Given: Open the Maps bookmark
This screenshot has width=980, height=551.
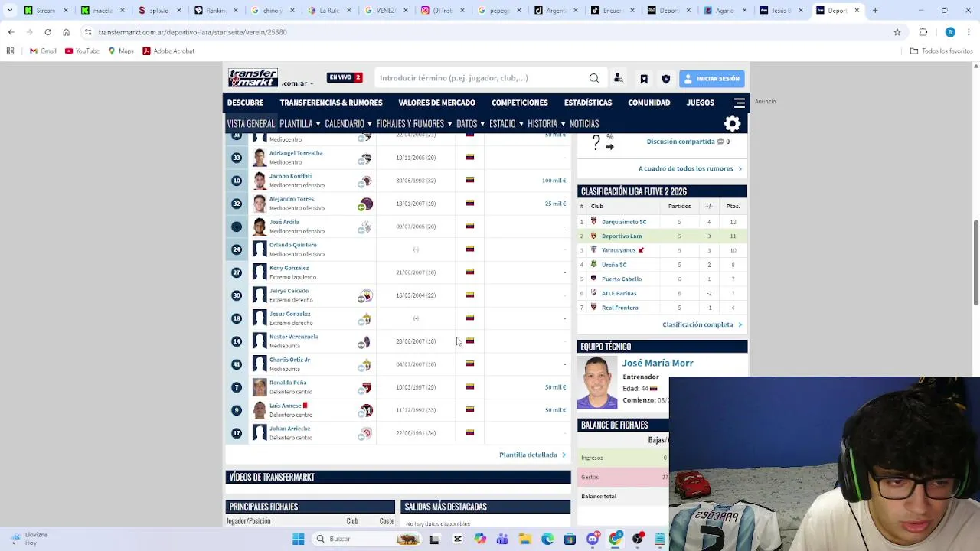Looking at the screenshot, I should (121, 51).
